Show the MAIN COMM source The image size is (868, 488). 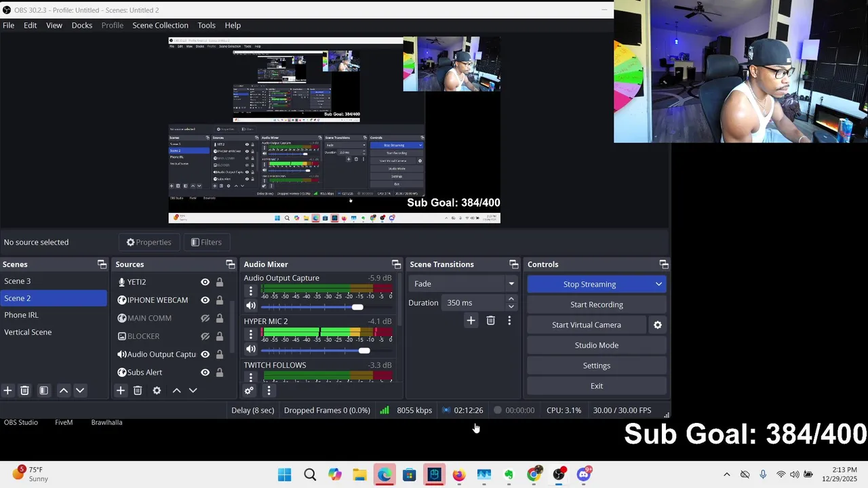205,318
